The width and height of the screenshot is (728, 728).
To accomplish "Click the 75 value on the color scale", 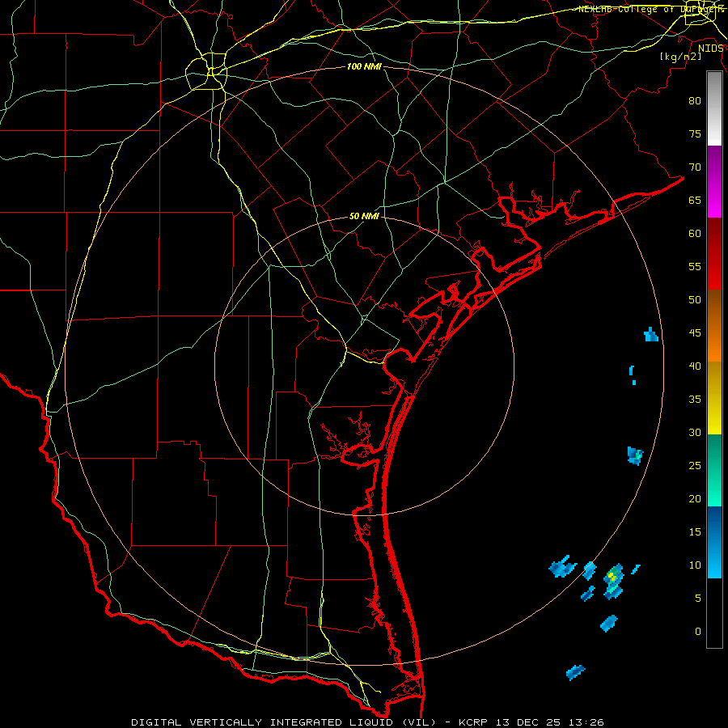I will 695,133.
